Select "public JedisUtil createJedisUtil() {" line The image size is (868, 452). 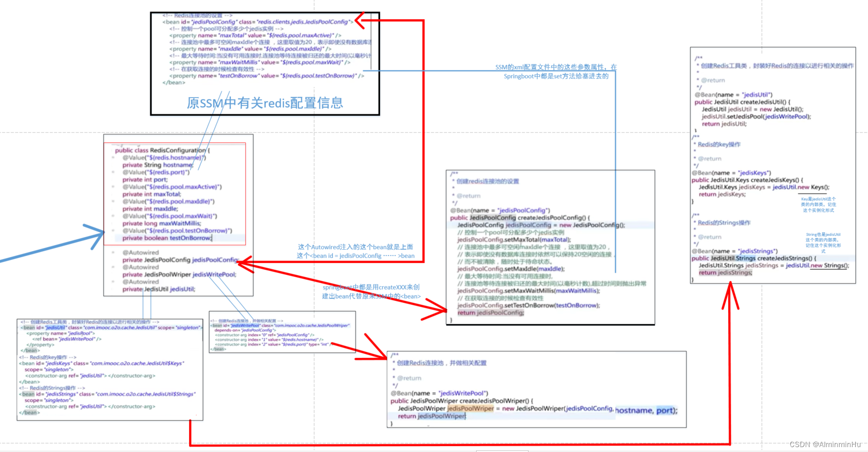coord(743,102)
